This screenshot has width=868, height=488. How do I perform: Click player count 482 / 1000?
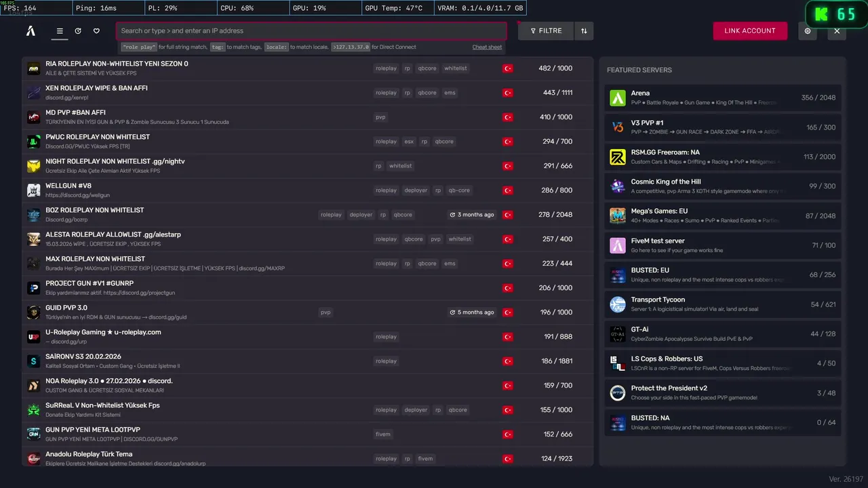pyautogui.click(x=555, y=68)
